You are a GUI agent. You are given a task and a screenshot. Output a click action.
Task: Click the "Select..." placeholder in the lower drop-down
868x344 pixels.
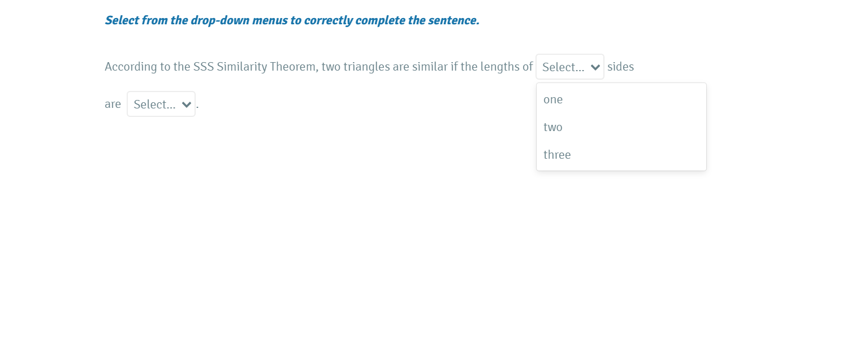point(154,104)
